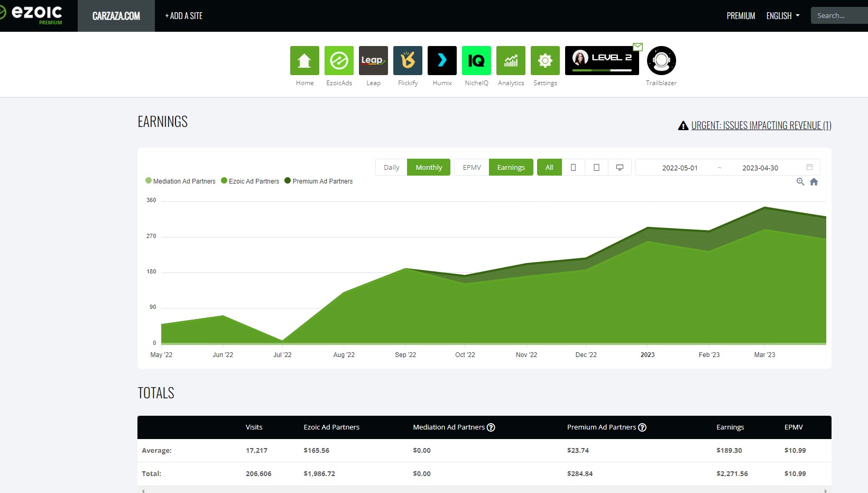The height and width of the screenshot is (493, 868).
Task: Click the 2023 axis label
Action: point(648,355)
